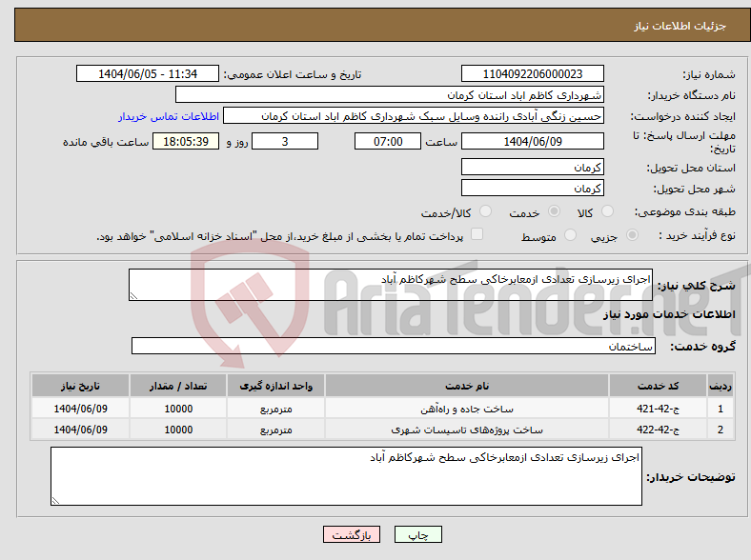Image resolution: width=751 pixels, height=560 pixels.
Task: Click the need number field 1104092206000023
Action: click(x=533, y=73)
